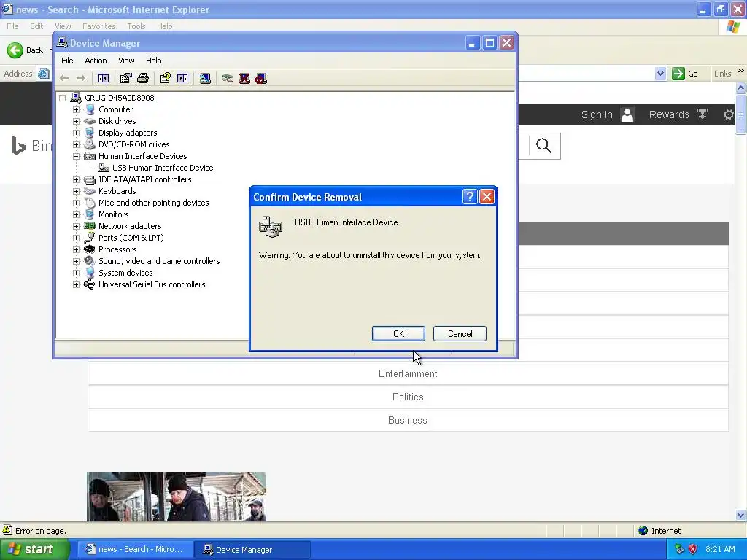747x560 pixels.
Task: Click the Go button in Internet Explorer
Action: tap(685, 74)
